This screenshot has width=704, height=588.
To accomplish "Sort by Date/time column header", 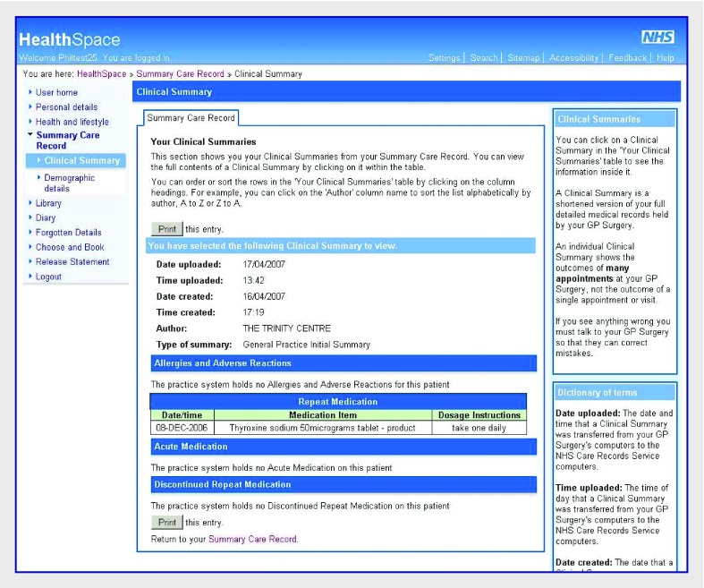I will [182, 415].
